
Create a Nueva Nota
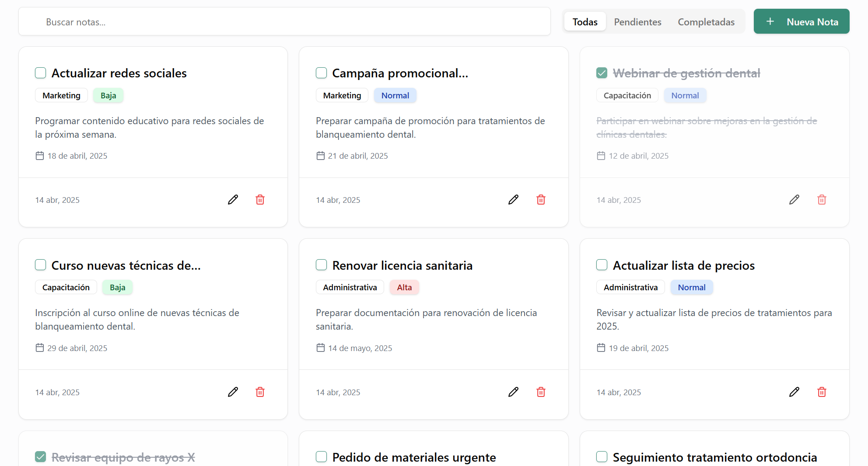(801, 21)
